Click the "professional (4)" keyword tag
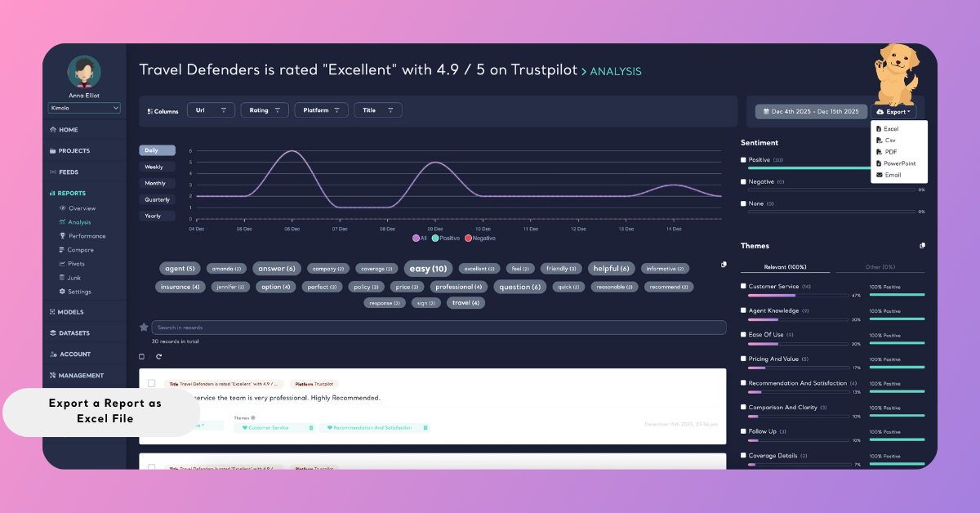This screenshot has width=980, height=513. (460, 287)
